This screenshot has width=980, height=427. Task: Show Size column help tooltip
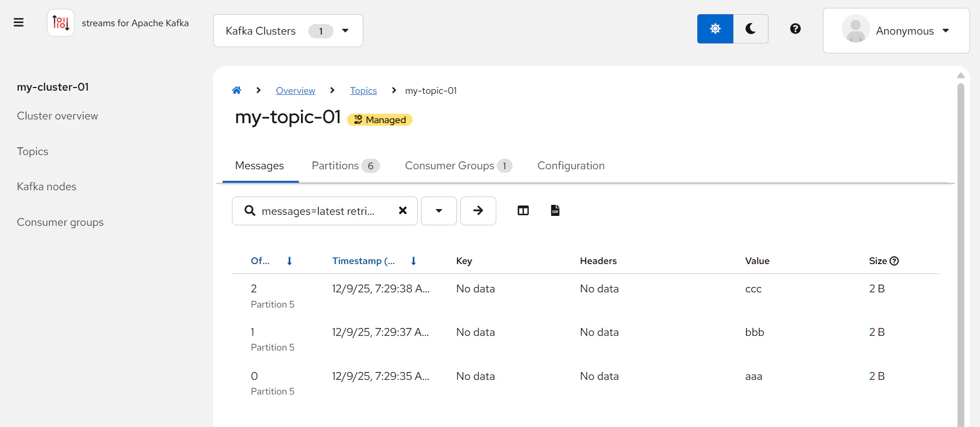894,261
